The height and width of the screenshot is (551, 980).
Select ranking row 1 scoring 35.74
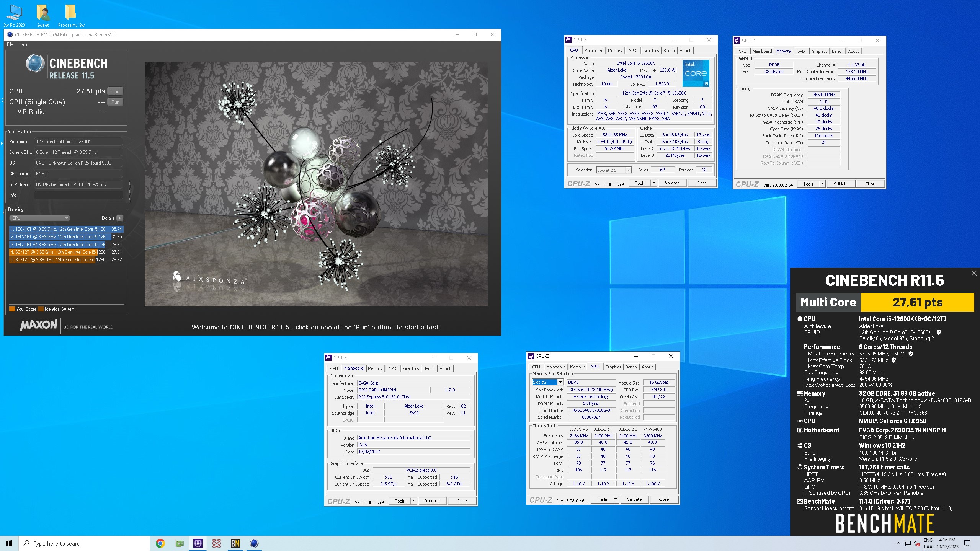pos(66,229)
